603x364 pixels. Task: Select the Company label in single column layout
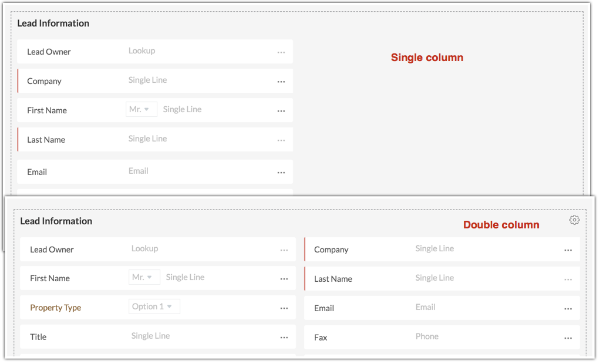44,81
